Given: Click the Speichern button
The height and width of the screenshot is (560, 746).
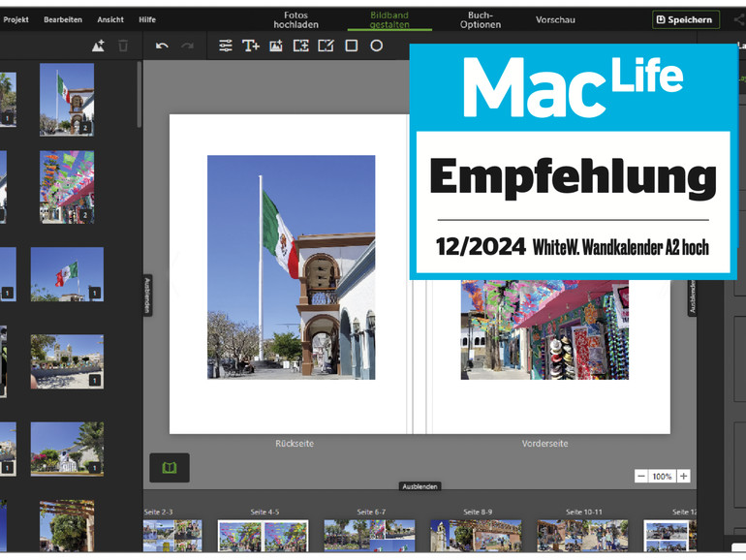Looking at the screenshot, I should point(685,19).
